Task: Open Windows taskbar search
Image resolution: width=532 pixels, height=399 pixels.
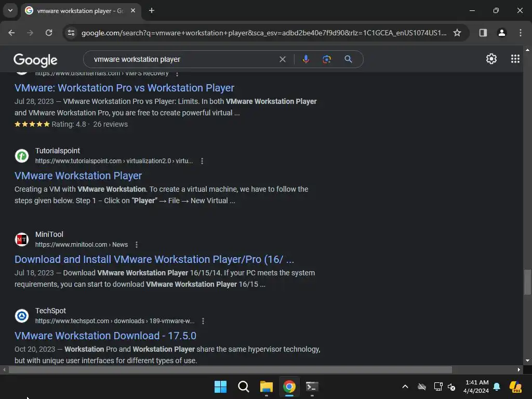Action: (x=243, y=387)
